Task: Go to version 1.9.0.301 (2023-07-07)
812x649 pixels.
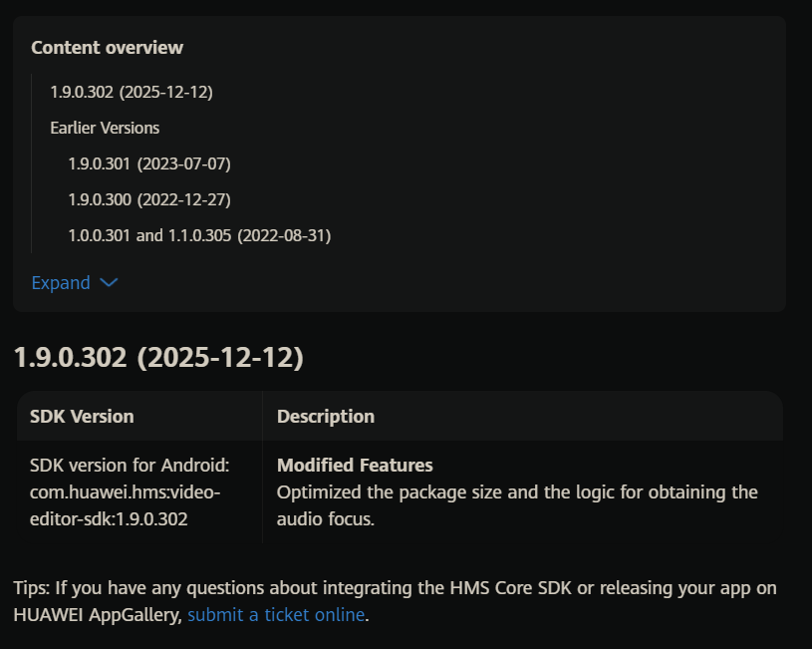Action: (149, 163)
